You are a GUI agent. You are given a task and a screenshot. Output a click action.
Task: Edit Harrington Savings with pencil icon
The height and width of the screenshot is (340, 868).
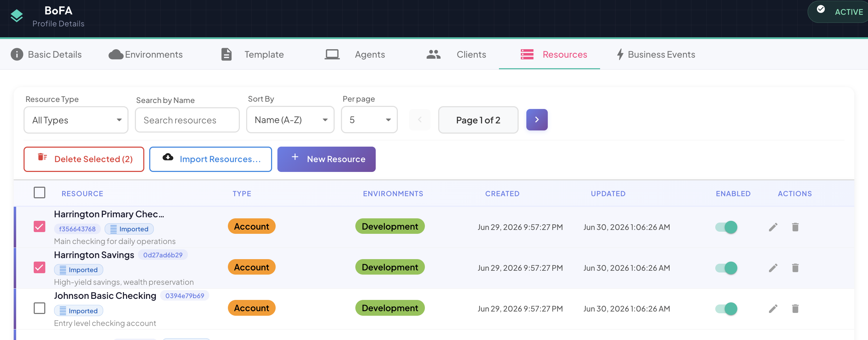click(773, 268)
